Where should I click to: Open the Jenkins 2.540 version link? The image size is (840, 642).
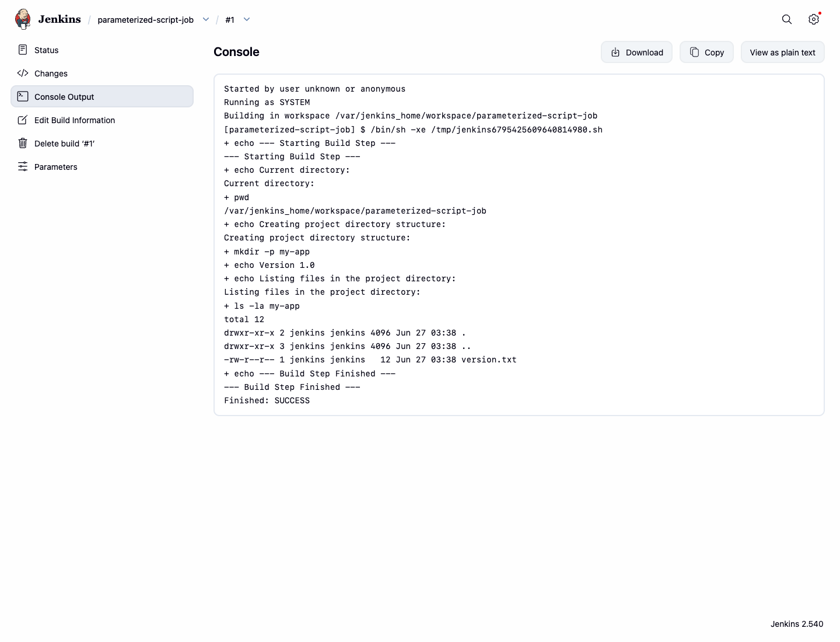point(797,624)
